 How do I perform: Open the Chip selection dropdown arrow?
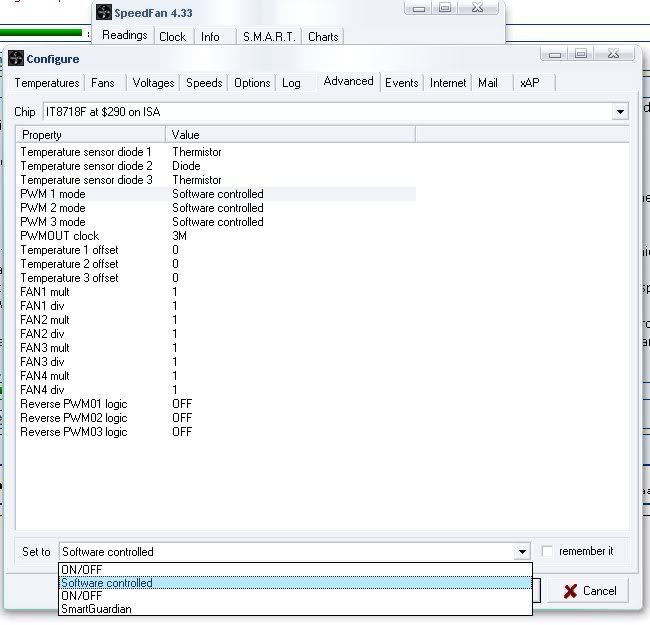620,111
